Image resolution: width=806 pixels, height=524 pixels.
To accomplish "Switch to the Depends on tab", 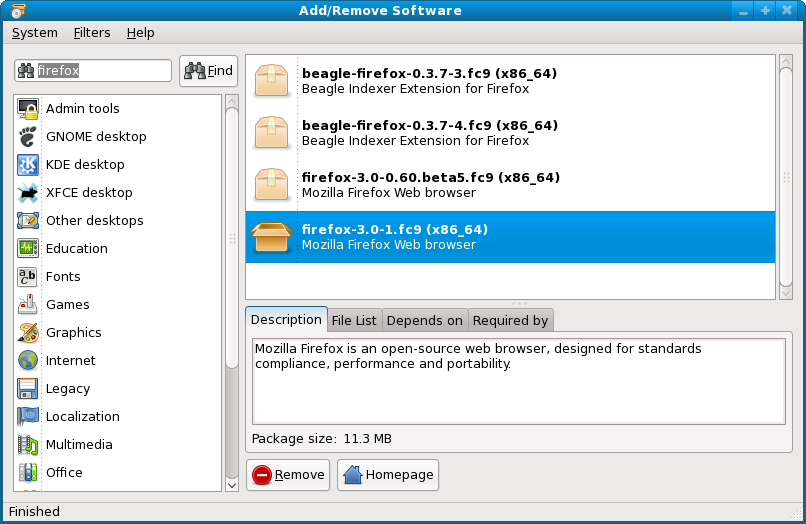I will [425, 321].
